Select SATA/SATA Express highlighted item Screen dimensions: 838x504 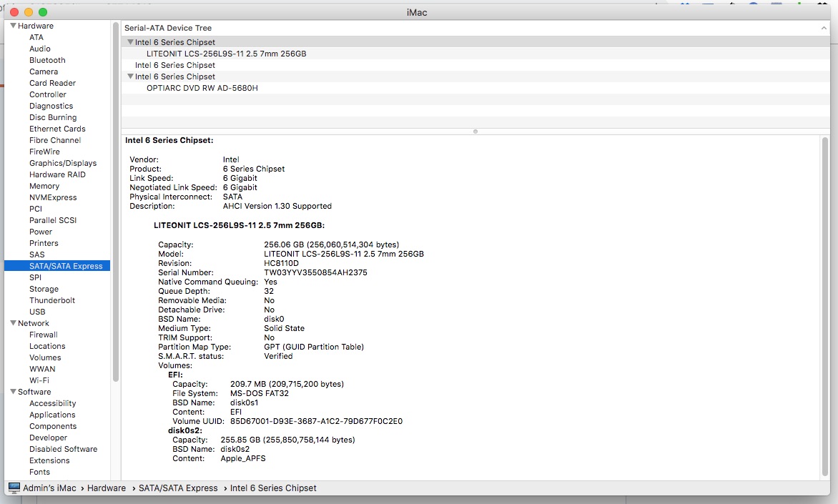pos(57,266)
